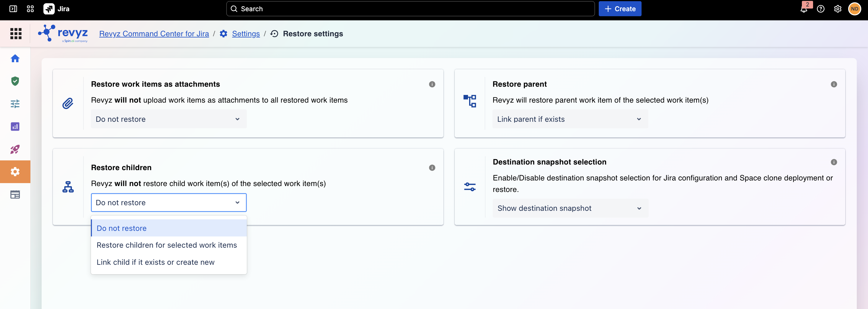Open Revyz Command Center for Jira link
Screen dimensions: 868x309
click(154, 34)
